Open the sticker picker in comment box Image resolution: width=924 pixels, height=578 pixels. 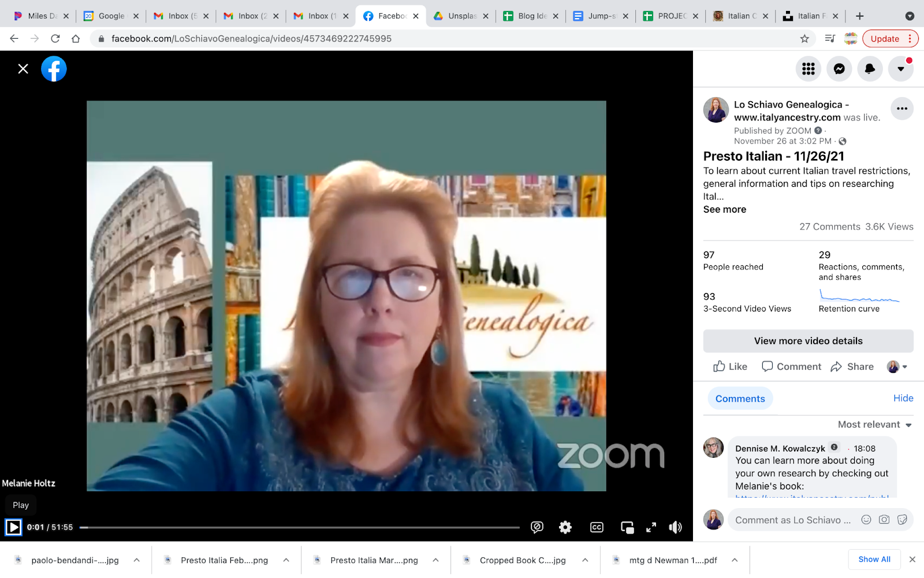tap(902, 520)
